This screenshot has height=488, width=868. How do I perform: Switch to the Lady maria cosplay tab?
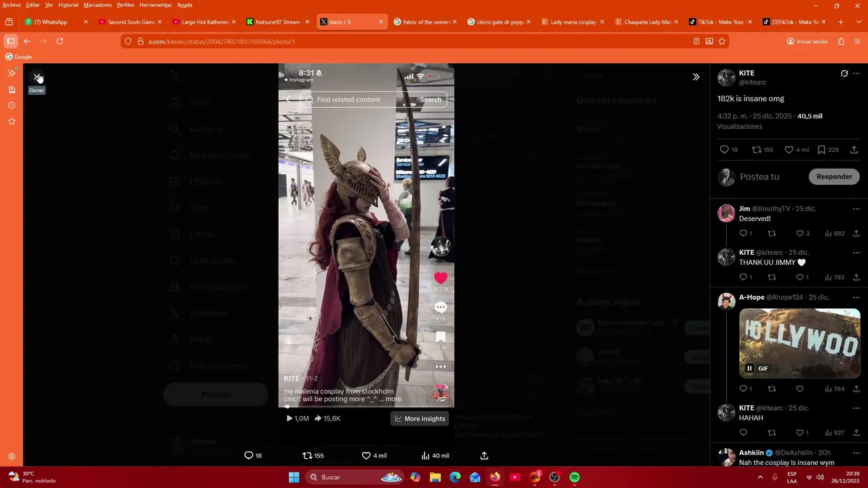[x=574, y=22]
